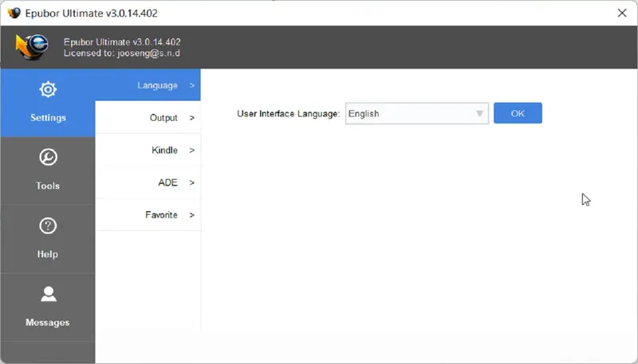Click the language dropdown arrow
This screenshot has height=364, width=638.
[x=480, y=114]
